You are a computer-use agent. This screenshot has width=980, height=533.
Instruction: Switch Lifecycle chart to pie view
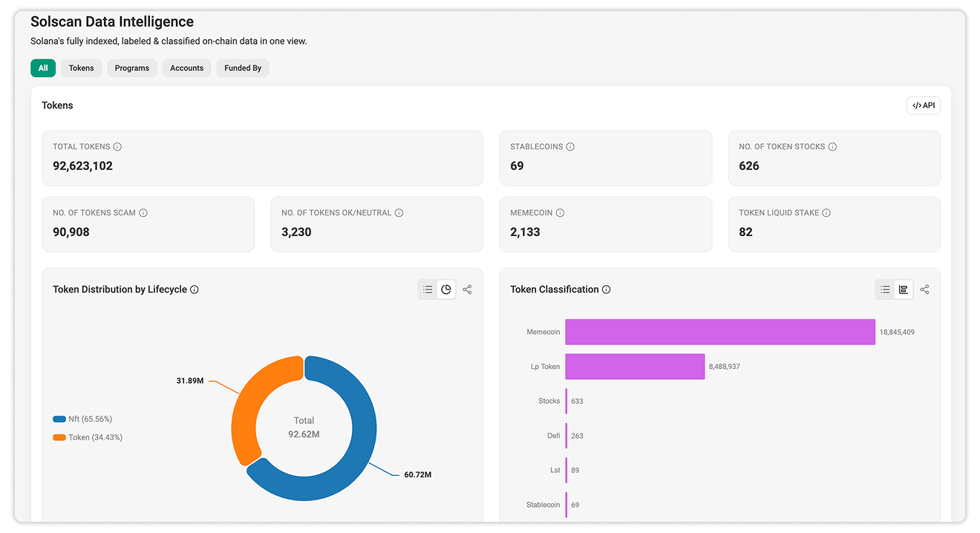pos(446,290)
